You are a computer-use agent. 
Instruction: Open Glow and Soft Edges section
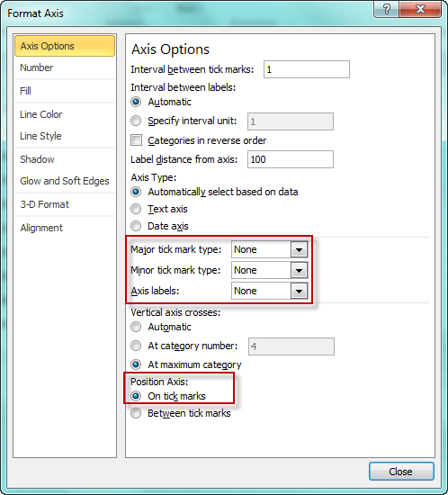pos(65,181)
